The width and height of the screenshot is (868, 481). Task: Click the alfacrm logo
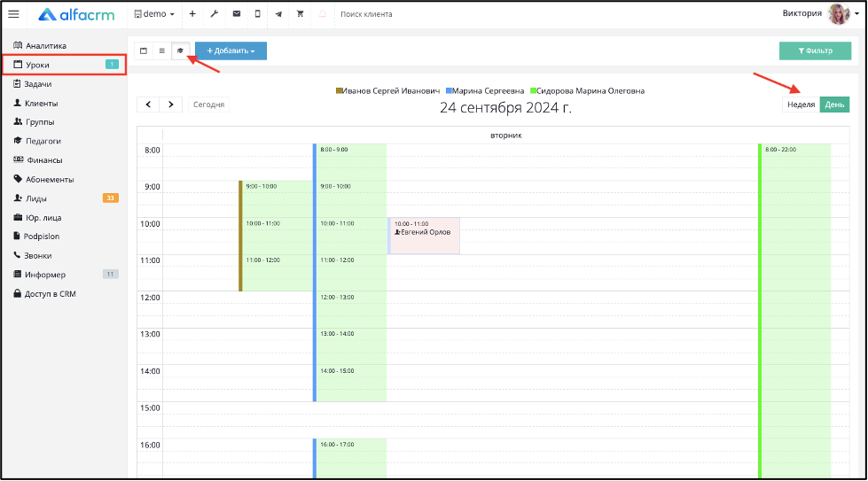(x=76, y=14)
